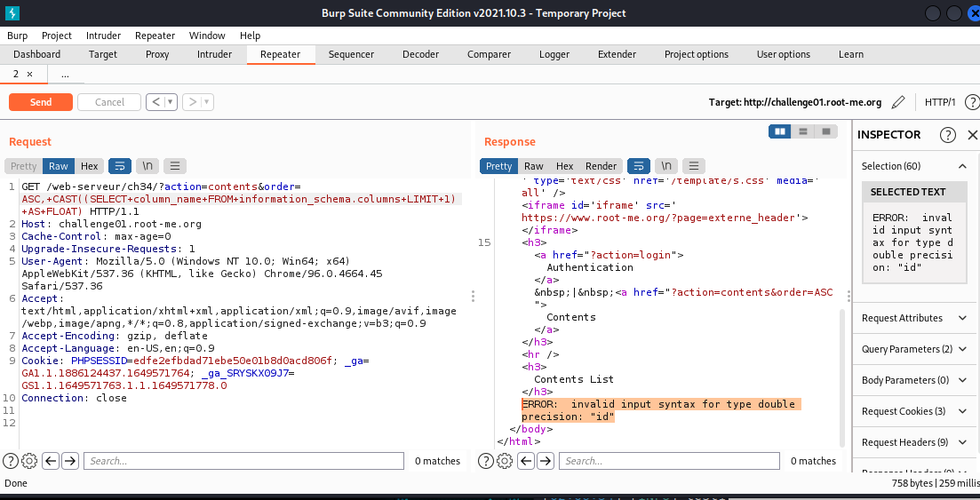Screen dimensions: 980x500
Task: Switch to the Extender tab
Action: (617, 54)
